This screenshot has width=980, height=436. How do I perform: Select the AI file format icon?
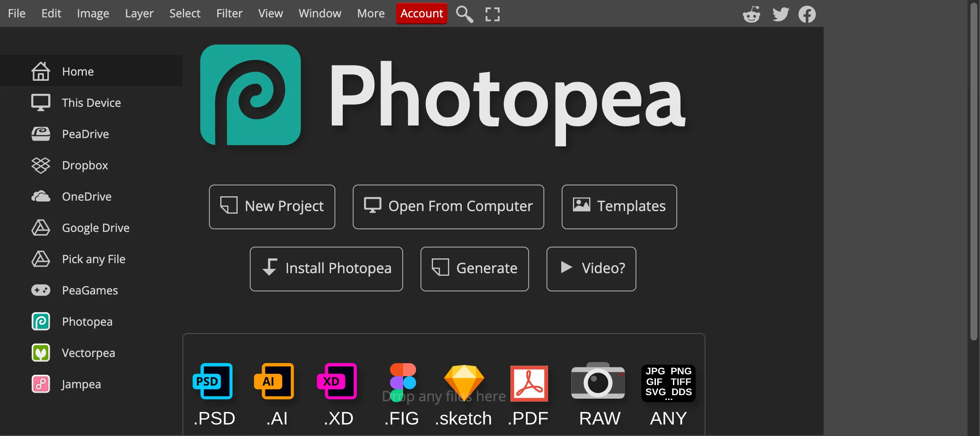pyautogui.click(x=274, y=381)
